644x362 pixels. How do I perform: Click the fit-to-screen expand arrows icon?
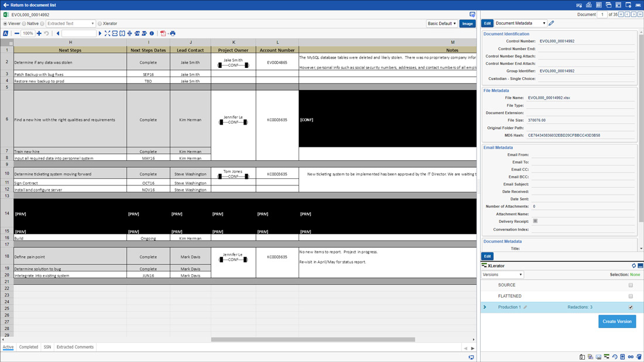[x=107, y=33]
